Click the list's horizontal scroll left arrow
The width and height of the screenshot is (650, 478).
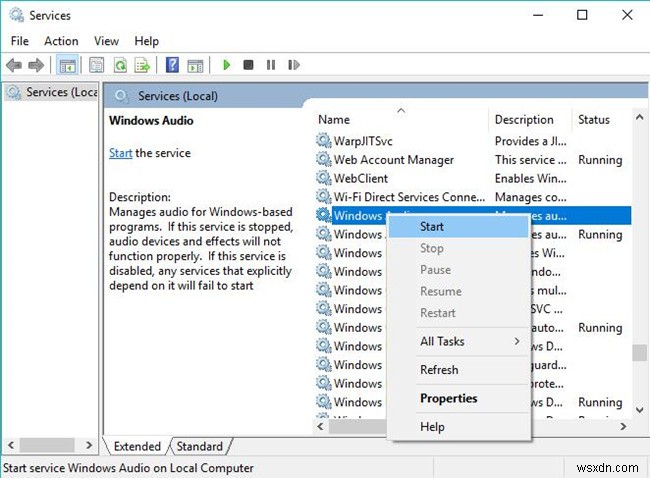point(320,426)
